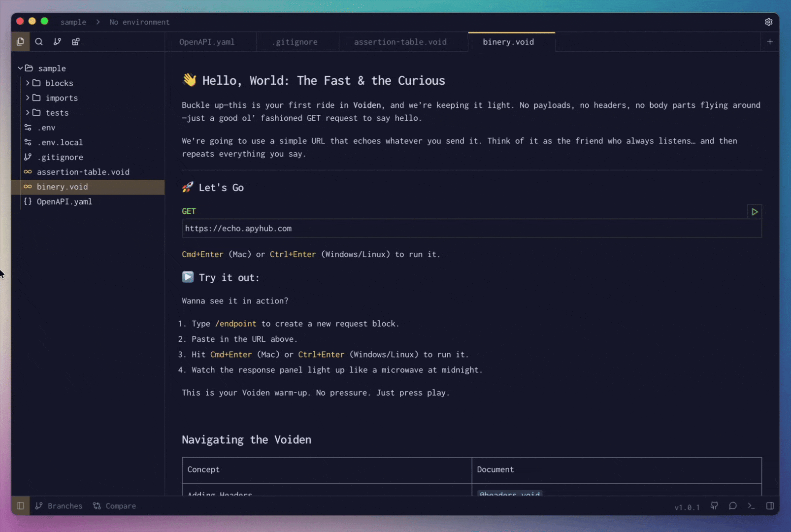The width and height of the screenshot is (791, 532).
Task: Toggle the sidebar with the bottom-left panel icon
Action: [x=20, y=506]
